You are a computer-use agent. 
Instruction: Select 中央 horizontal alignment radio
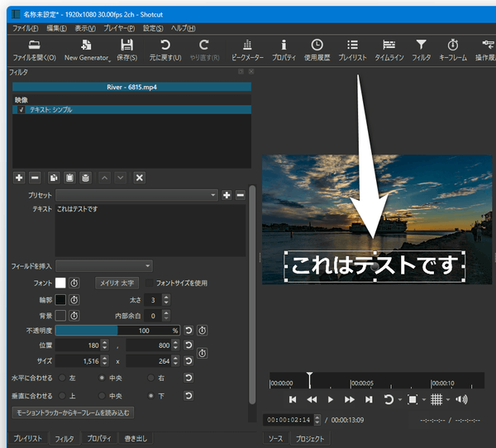point(102,378)
